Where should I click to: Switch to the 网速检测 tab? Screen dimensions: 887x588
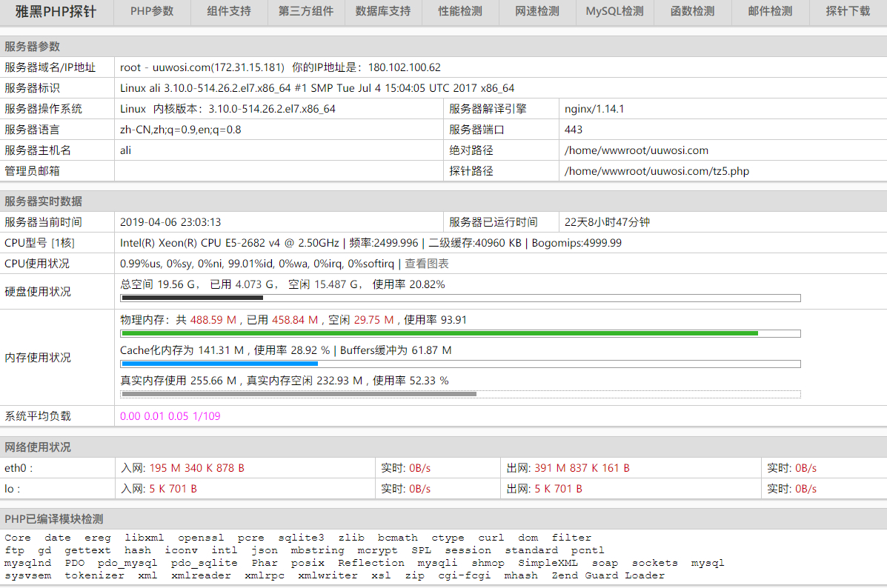pos(537,12)
